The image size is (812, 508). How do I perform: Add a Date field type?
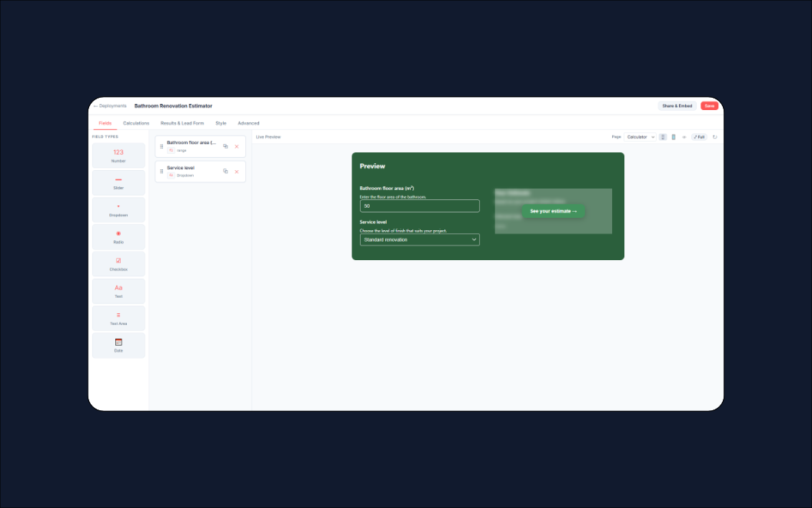point(118,346)
